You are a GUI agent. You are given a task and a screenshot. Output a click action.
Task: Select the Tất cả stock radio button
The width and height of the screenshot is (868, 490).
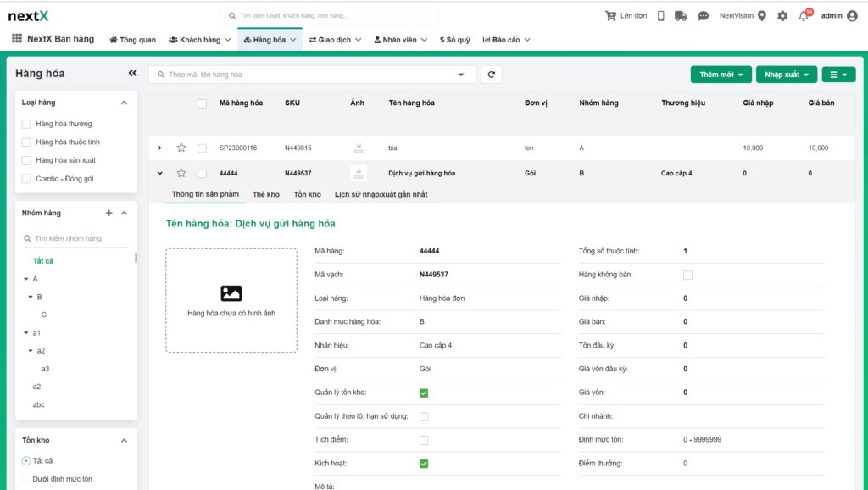point(26,461)
